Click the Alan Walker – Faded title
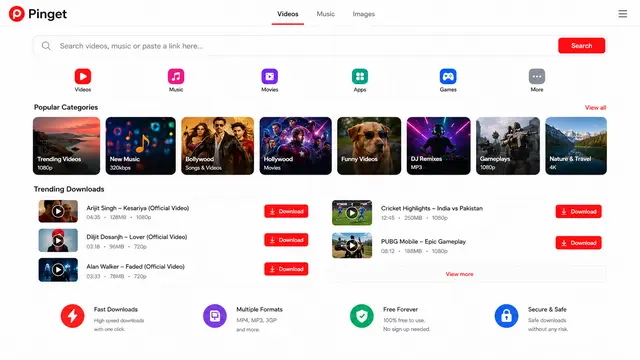Image resolution: width=640 pixels, height=360 pixels. pos(136,267)
